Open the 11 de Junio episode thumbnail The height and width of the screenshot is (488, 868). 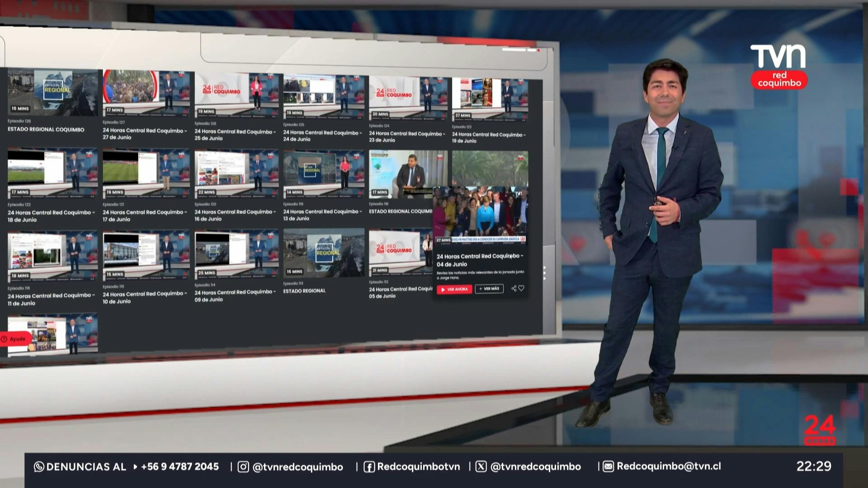point(52,257)
